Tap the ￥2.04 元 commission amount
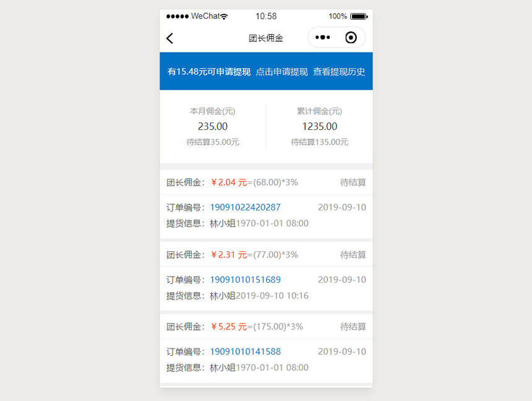532x401 pixels. click(229, 183)
